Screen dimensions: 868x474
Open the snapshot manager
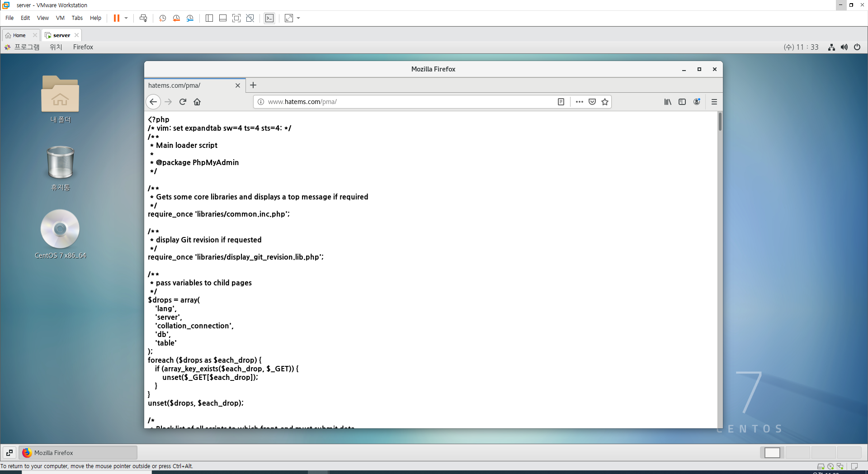[190, 18]
